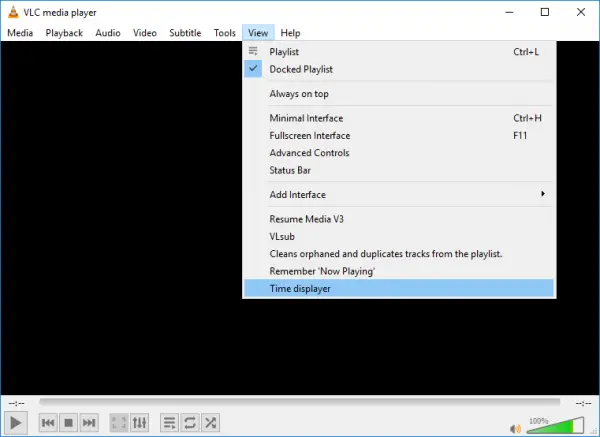
Task: Uncheck Docked Playlist option
Action: coord(399,69)
